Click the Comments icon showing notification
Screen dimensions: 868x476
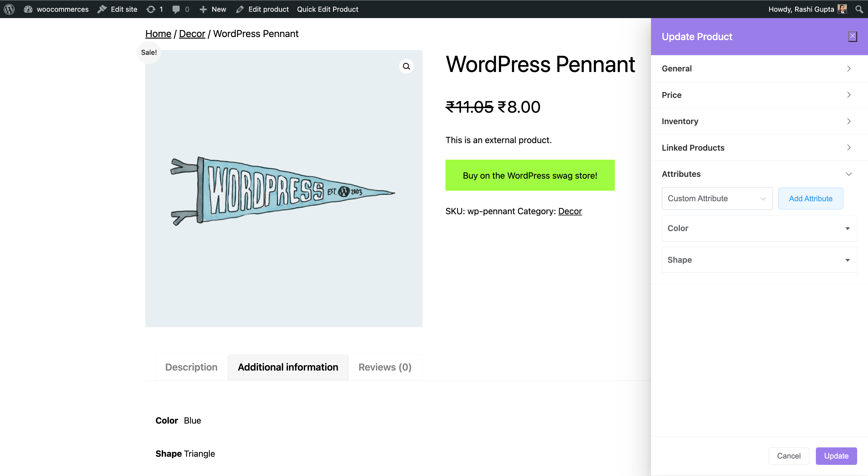pos(181,9)
